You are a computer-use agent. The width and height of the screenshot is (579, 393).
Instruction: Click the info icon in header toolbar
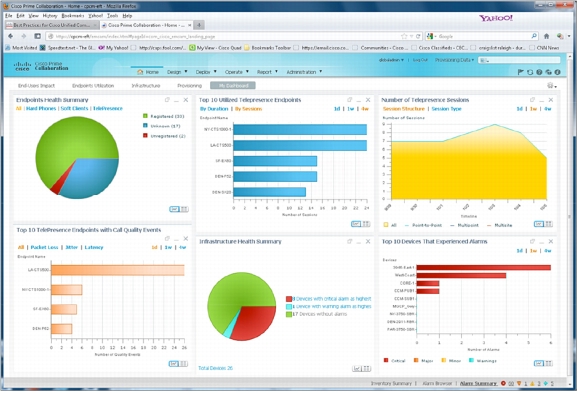(558, 72)
